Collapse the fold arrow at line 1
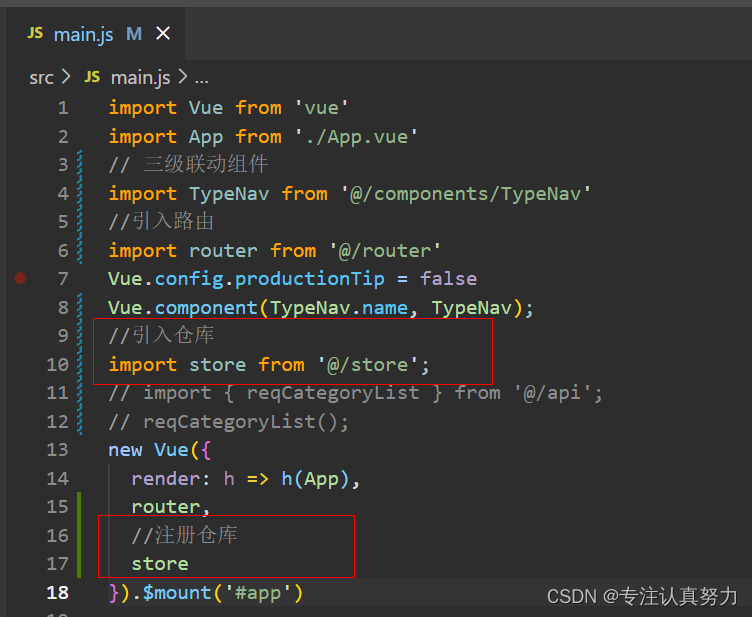The width and height of the screenshot is (752, 617). 91,108
